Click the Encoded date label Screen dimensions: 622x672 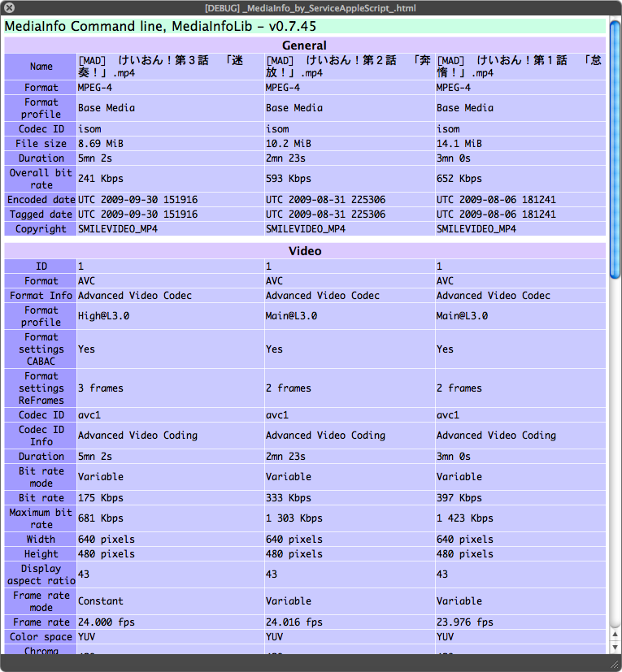click(41, 200)
